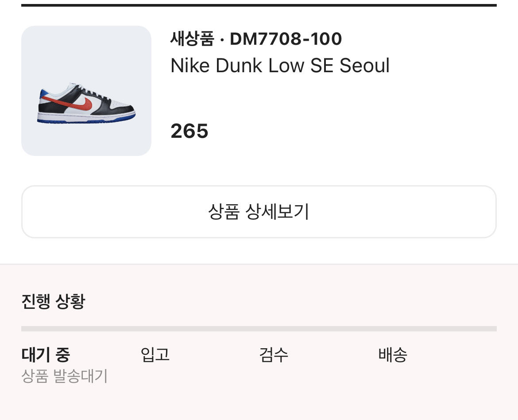Click the black divider line at top
Viewport: 518px width, 420px height.
[x=259, y=5]
